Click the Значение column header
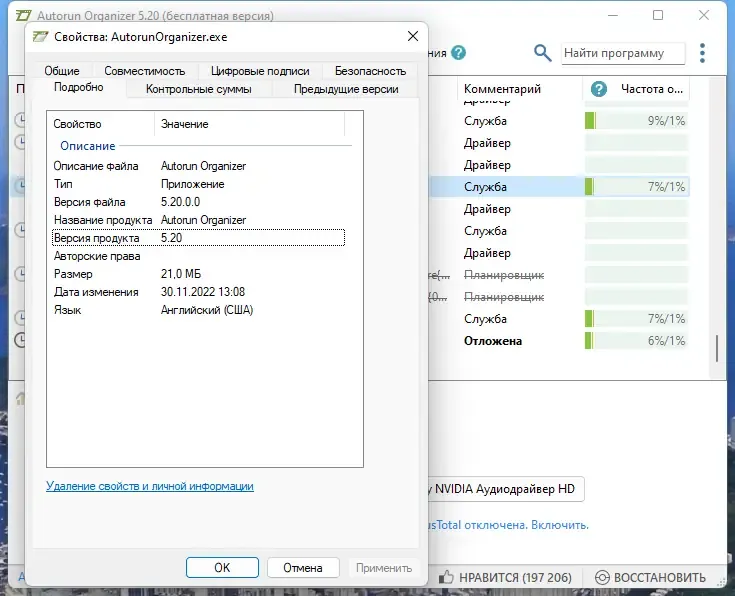Viewport: 735px width, 596px height. (x=249, y=124)
